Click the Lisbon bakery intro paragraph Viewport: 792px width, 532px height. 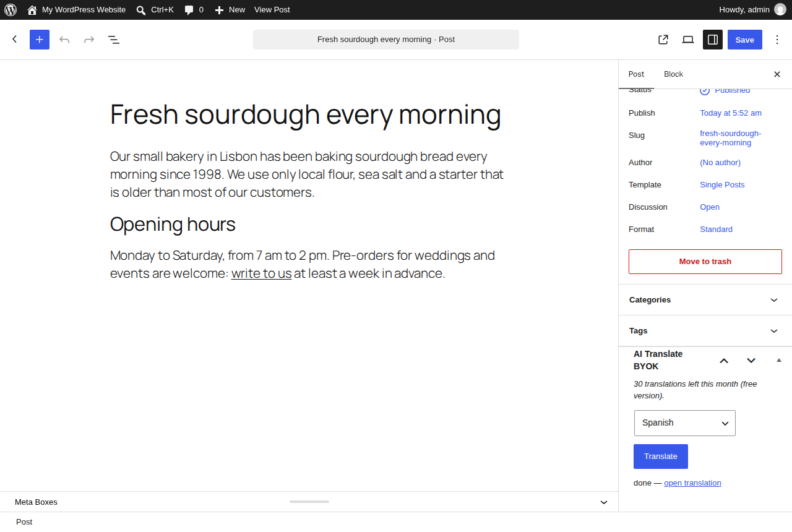pyautogui.click(x=308, y=174)
